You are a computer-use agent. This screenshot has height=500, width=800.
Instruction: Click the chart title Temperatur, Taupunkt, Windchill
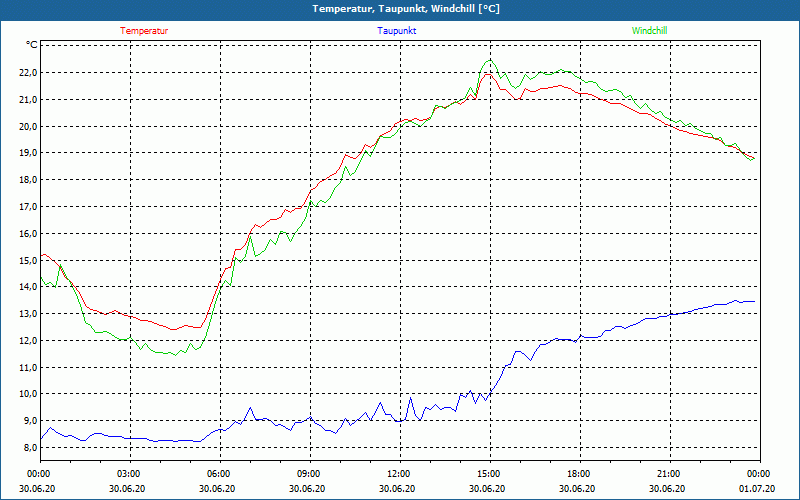[x=406, y=9]
